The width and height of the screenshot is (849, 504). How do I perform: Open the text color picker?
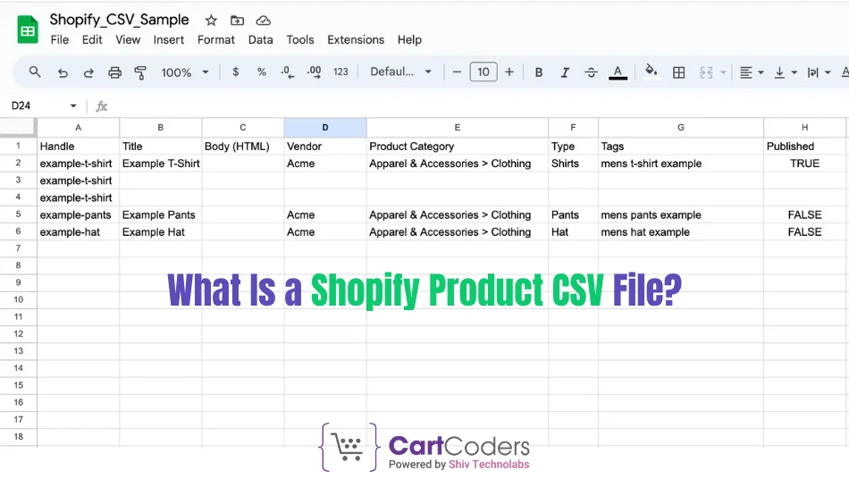point(618,72)
